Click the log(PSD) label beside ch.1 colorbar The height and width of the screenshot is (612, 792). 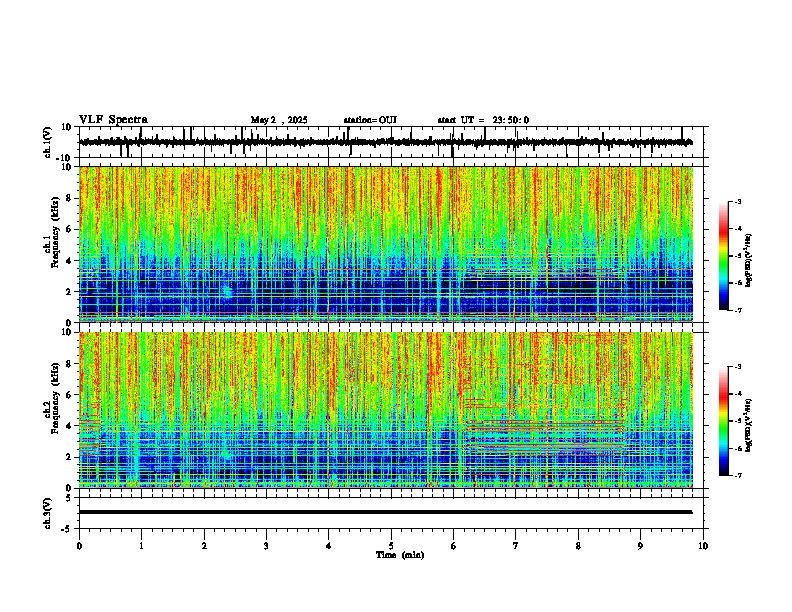(748, 261)
